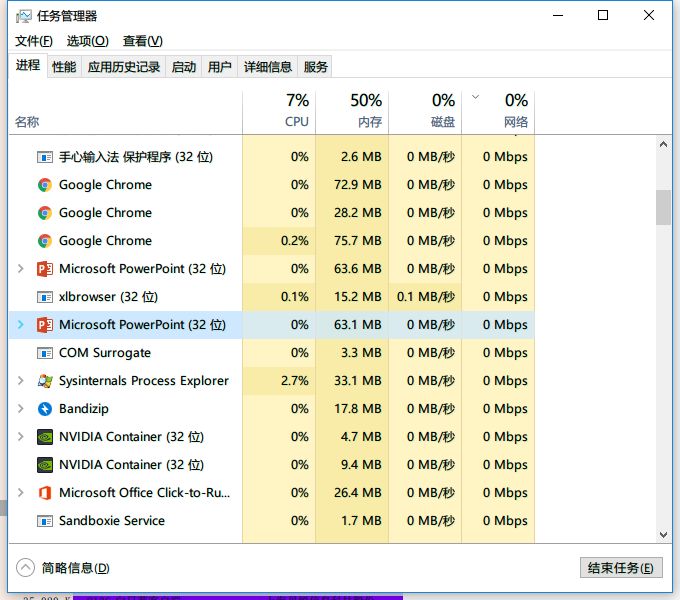Click the 结束任务(E) button

pyautogui.click(x=621, y=568)
